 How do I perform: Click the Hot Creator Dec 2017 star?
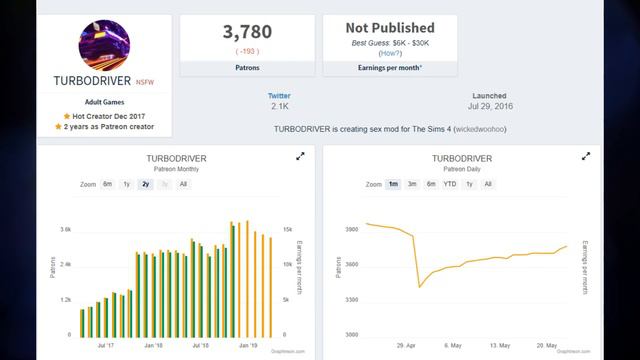point(67,116)
